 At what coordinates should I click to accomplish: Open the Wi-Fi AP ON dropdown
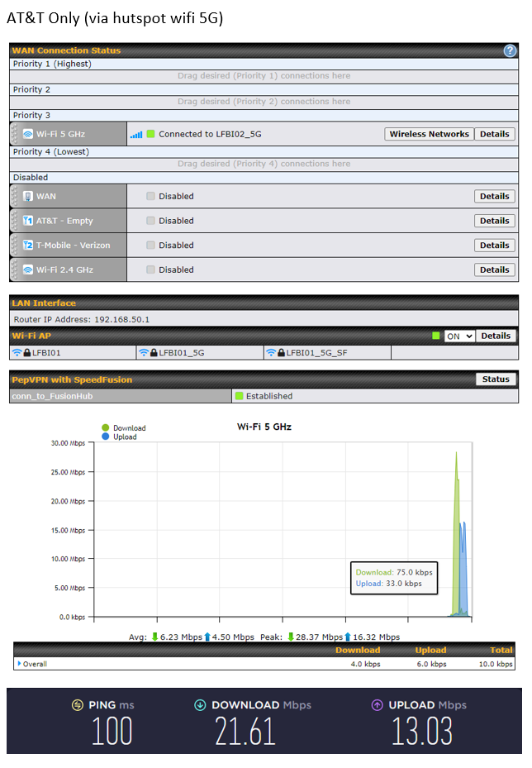coord(458,336)
